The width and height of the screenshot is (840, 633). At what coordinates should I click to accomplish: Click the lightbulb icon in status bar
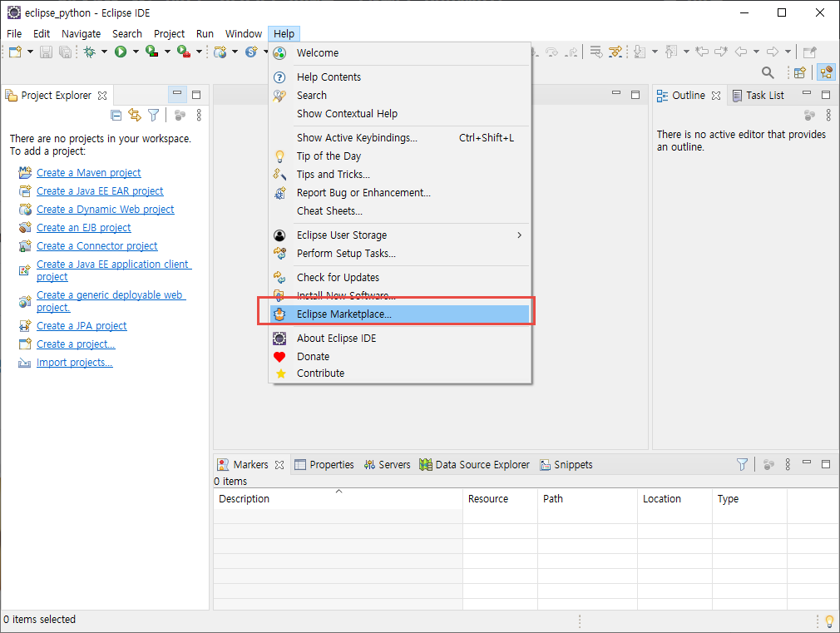point(829,621)
